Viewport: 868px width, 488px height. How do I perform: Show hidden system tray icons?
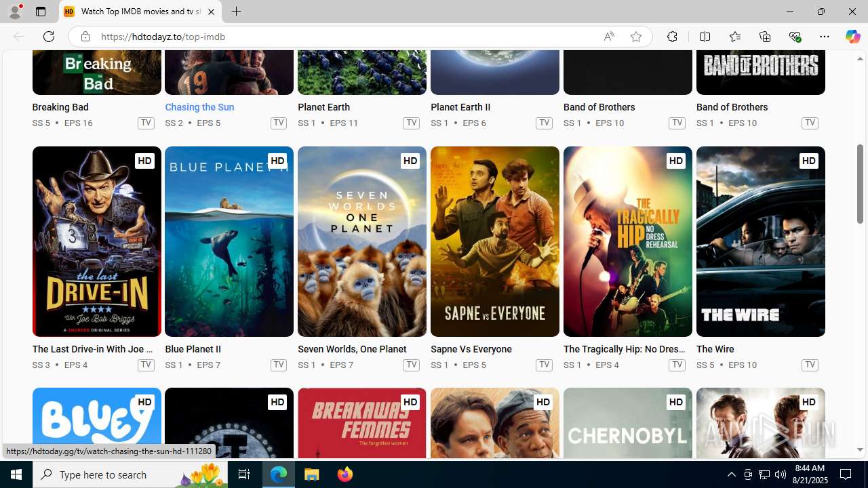click(x=731, y=474)
